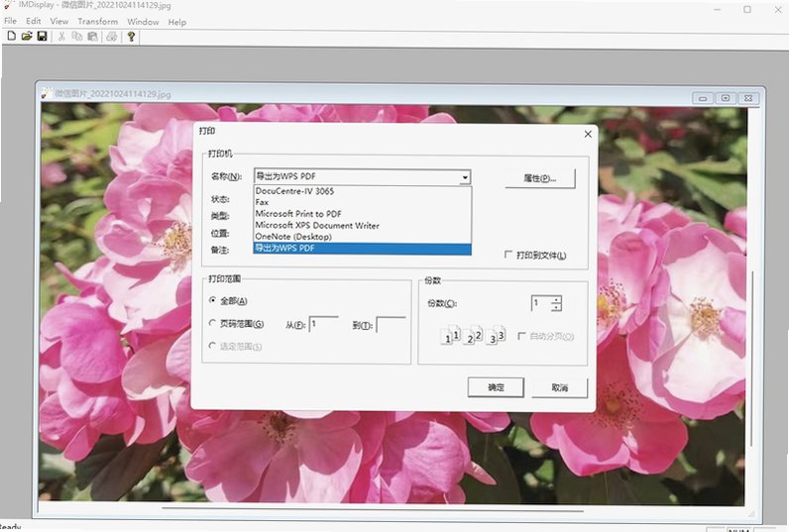
Task: Click the 打印 dialog title text
Action: (207, 131)
